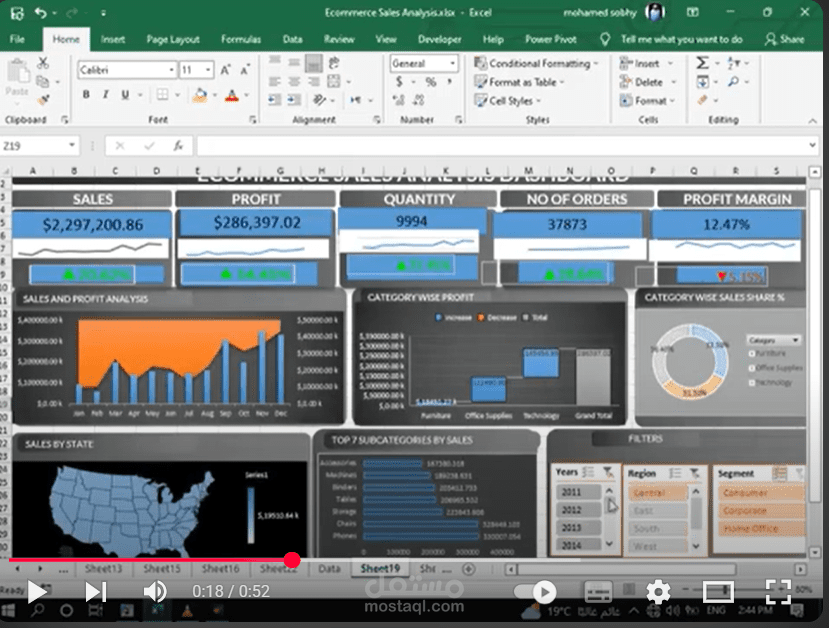Screen dimensions: 829x628
Task: Enable multi-select on Region slicer
Action: click(x=675, y=473)
